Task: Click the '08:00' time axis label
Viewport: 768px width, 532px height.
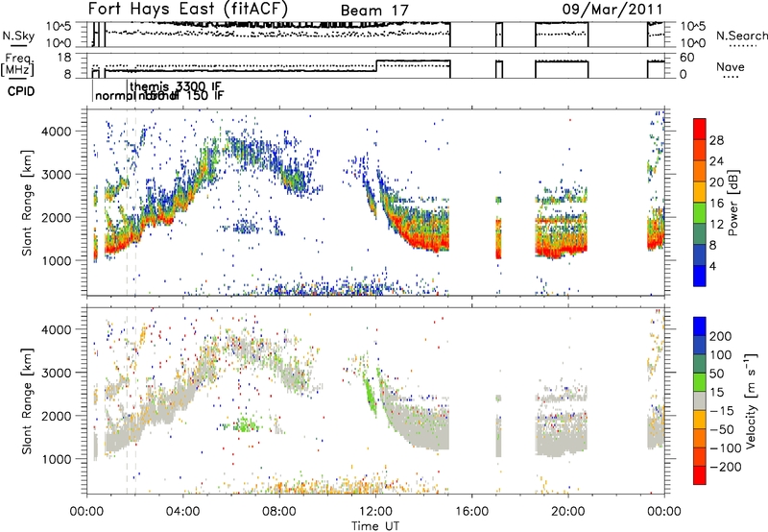Action: click(x=279, y=512)
